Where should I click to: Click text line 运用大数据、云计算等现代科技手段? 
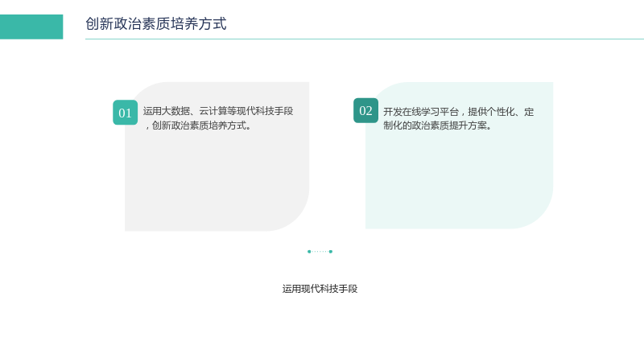218,111
